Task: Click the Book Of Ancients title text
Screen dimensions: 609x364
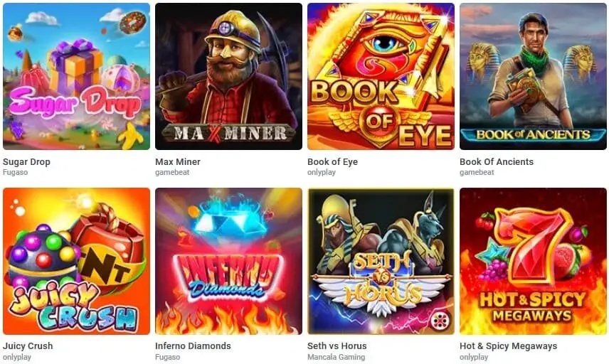Action: pyautogui.click(x=497, y=162)
